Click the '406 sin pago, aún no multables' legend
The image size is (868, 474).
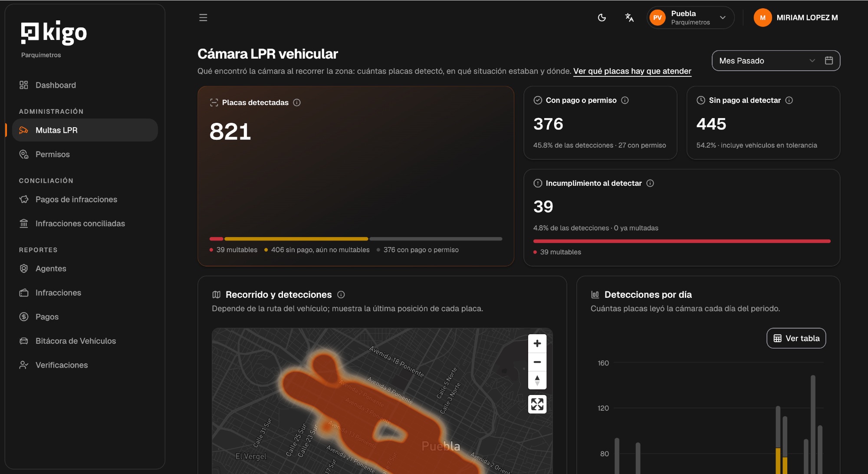317,250
